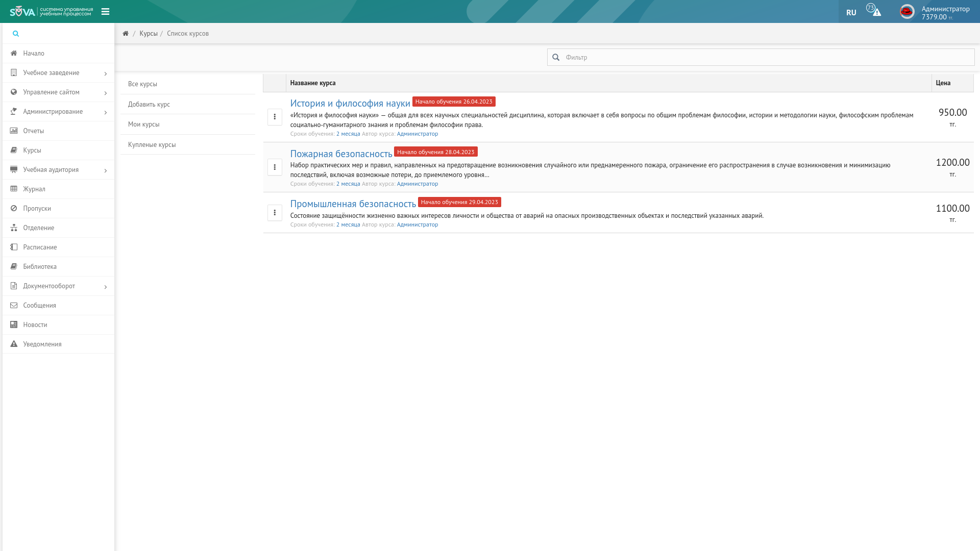Viewport: 980px width, 551px height.
Task: Open the RU language selector
Action: pos(851,12)
